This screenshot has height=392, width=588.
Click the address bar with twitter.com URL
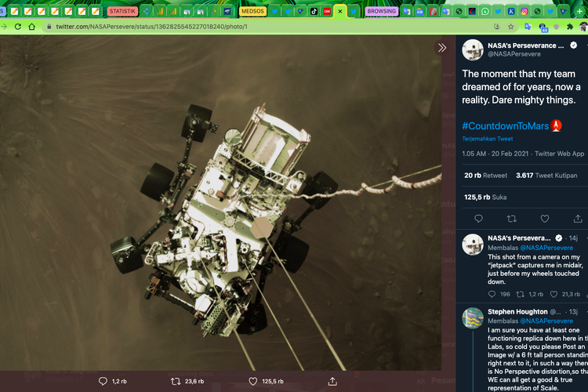pyautogui.click(x=157, y=27)
